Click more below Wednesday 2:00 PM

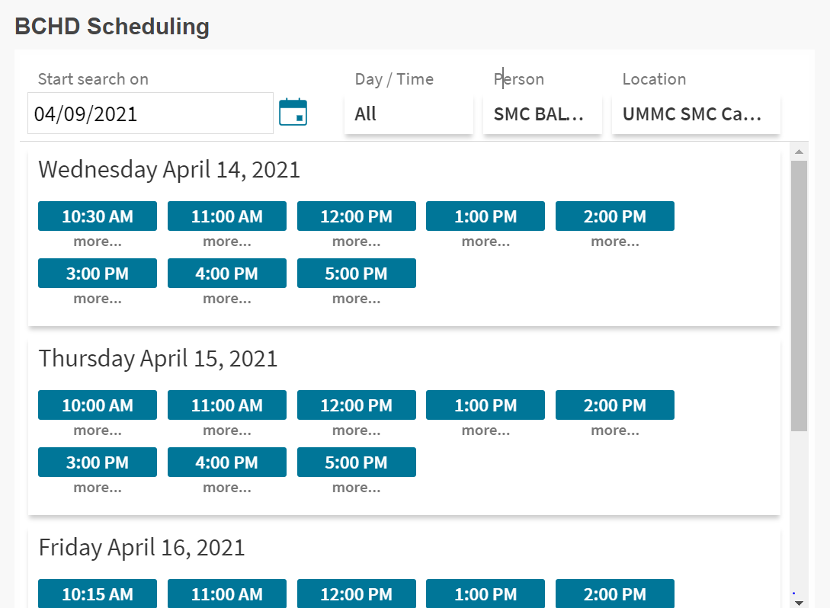tap(615, 241)
